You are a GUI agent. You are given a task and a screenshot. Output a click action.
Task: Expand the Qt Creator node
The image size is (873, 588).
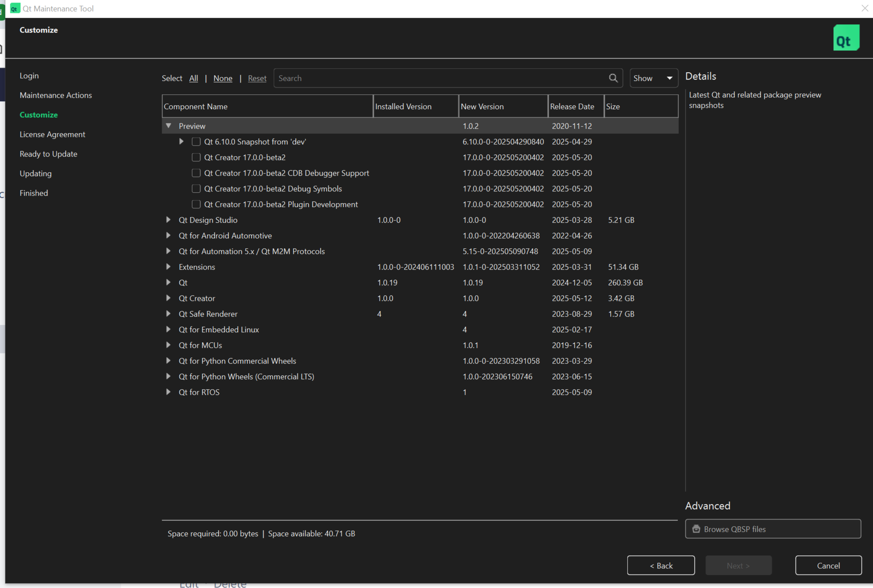[168, 298]
